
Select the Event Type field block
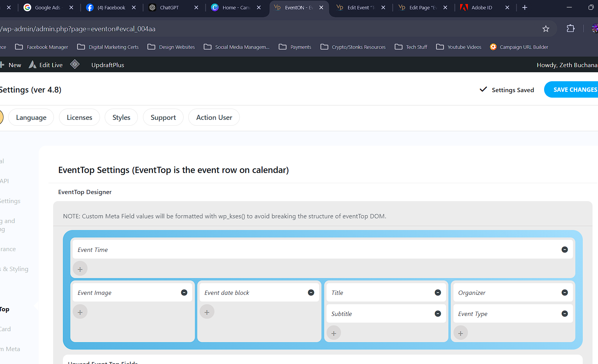coord(513,314)
